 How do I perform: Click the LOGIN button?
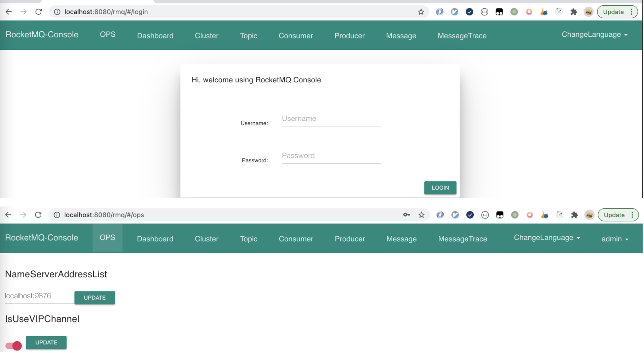point(440,188)
